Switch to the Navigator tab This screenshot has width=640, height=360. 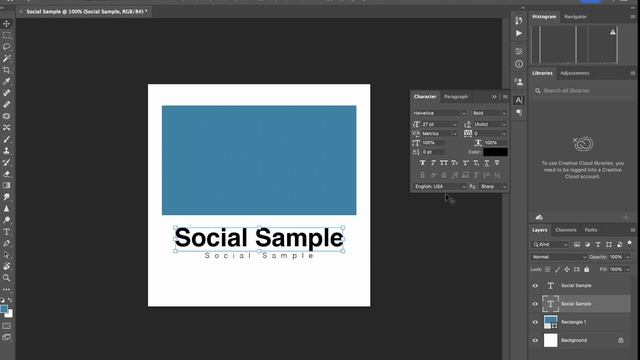coord(575,17)
